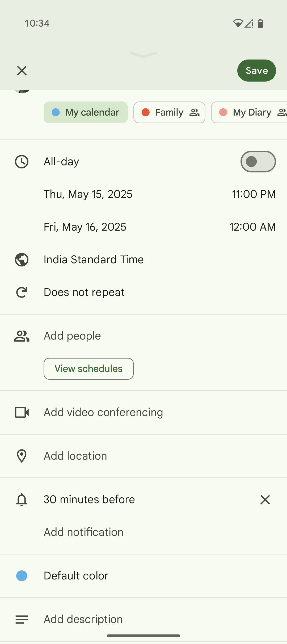
Task: Tap the clock icon beside All-day
Action: click(x=22, y=162)
